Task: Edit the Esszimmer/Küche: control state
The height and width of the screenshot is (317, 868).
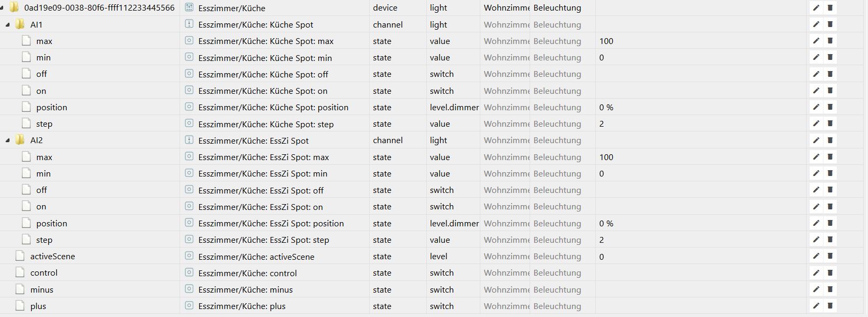Action: 816,272
